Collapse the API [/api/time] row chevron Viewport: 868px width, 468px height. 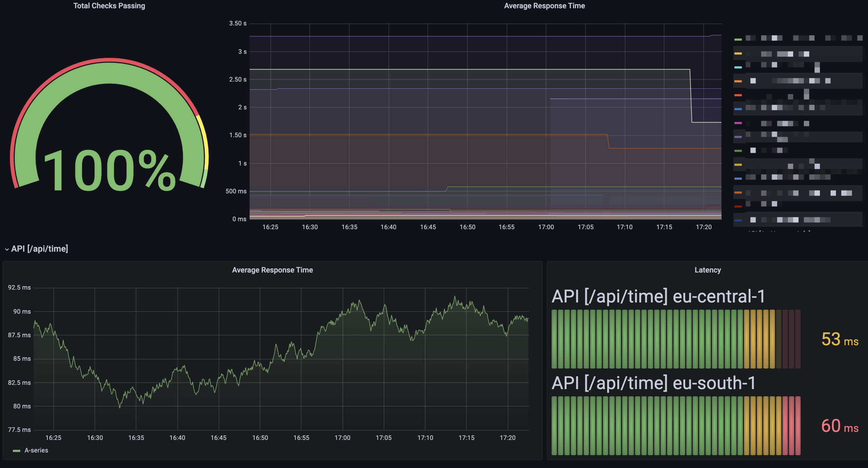pos(7,249)
